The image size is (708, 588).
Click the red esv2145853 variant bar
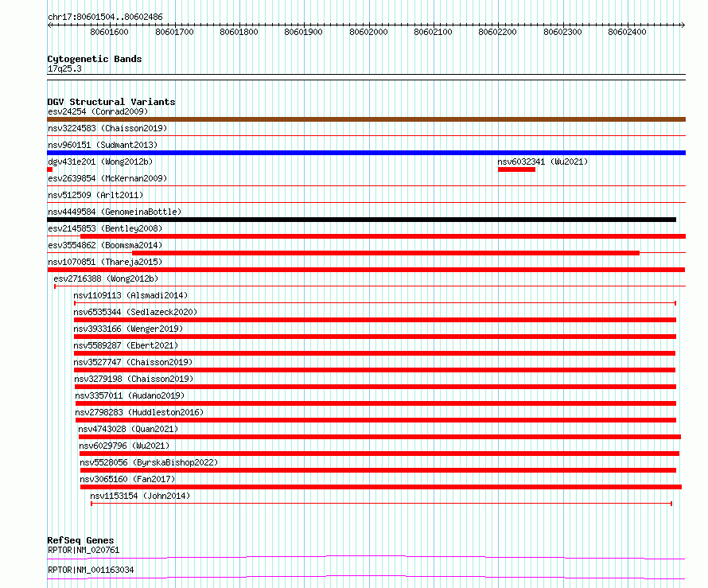[x=383, y=236]
